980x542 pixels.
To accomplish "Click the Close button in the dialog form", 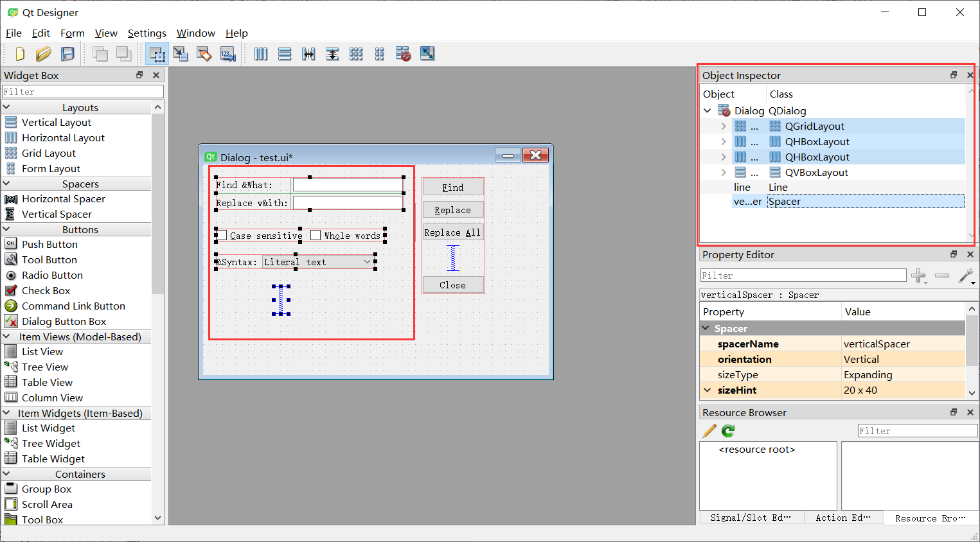I will pos(453,285).
